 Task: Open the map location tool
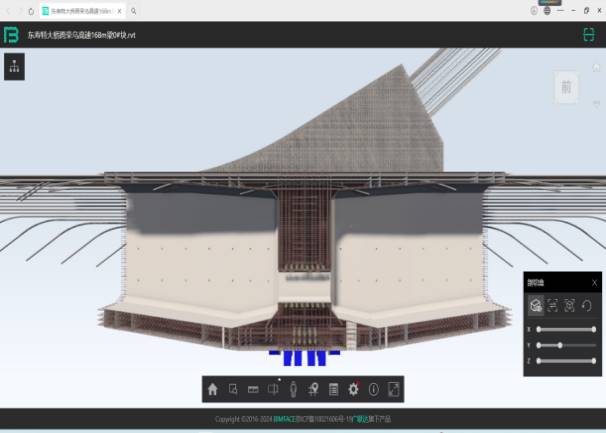point(313,389)
